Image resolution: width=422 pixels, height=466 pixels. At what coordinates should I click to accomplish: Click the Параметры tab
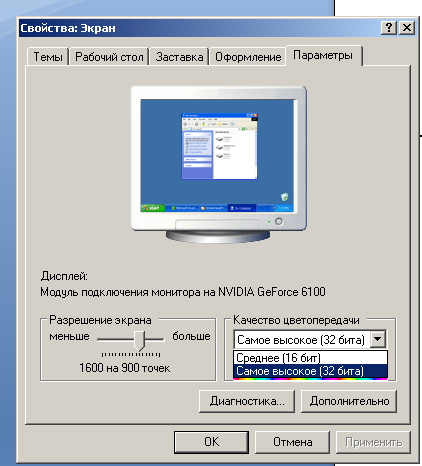[323, 55]
